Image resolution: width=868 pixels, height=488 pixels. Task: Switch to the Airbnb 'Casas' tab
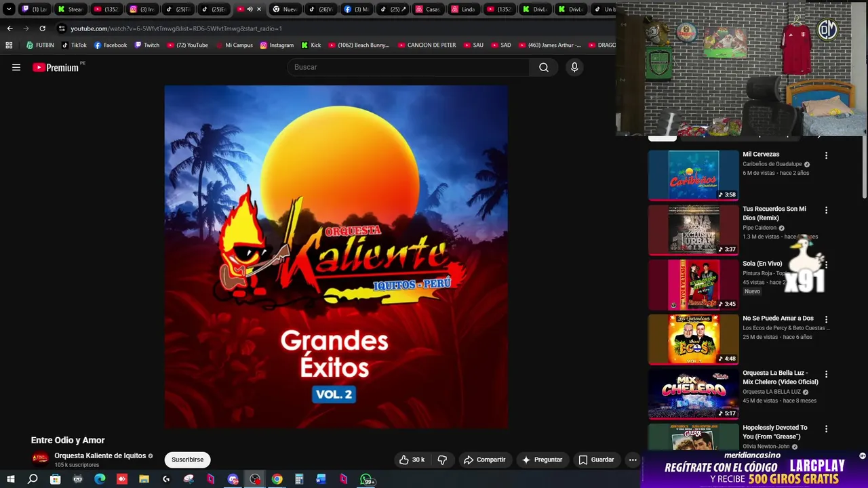pyautogui.click(x=428, y=9)
